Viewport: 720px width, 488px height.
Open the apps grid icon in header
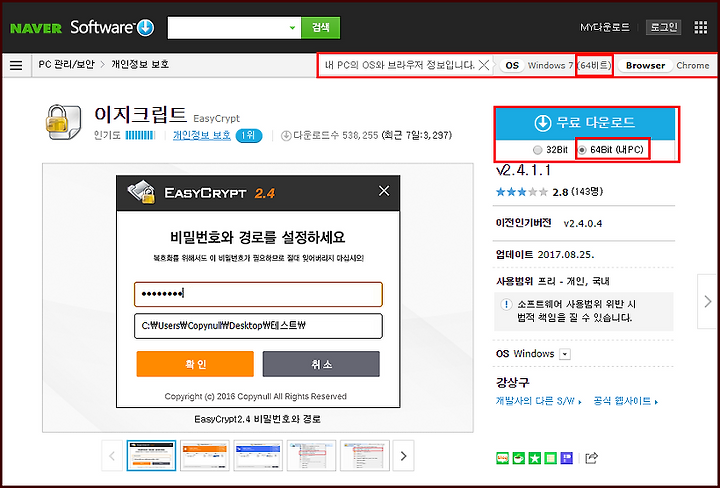click(701, 28)
